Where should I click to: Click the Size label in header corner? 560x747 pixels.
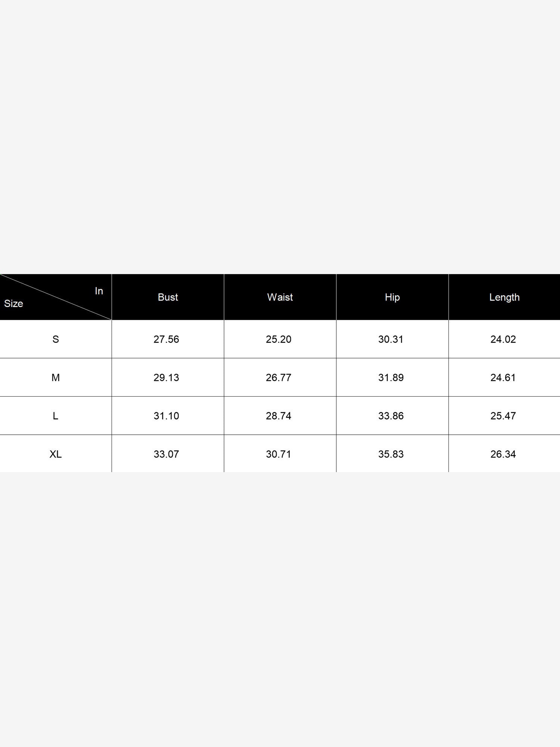click(x=13, y=304)
